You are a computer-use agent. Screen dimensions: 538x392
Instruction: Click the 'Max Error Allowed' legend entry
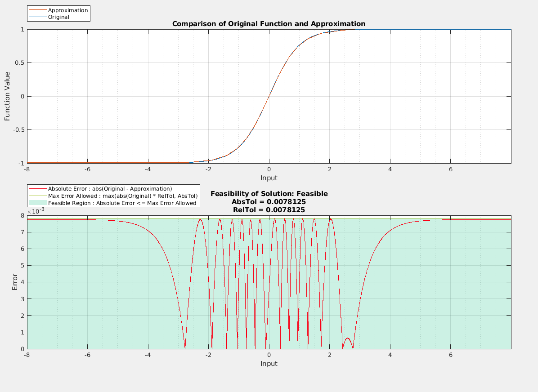(123, 196)
